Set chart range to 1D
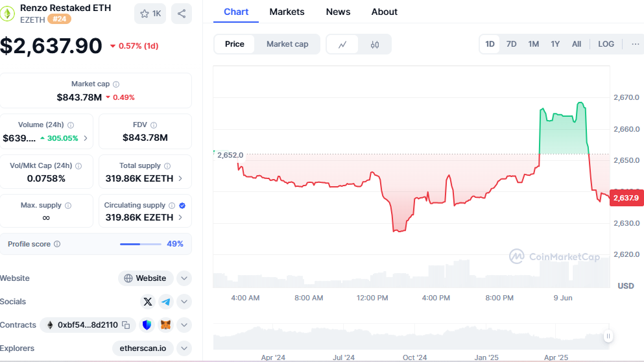 click(490, 44)
